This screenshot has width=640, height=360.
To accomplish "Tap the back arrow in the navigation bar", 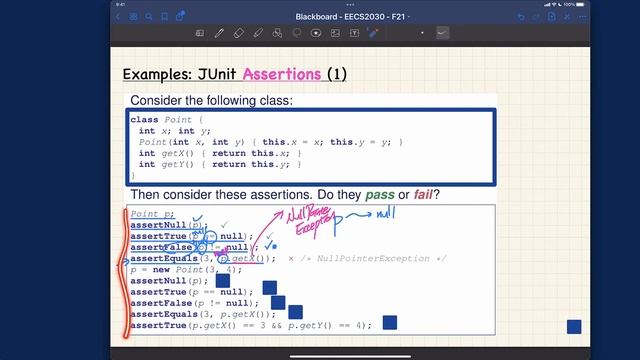I will pos(118,17).
